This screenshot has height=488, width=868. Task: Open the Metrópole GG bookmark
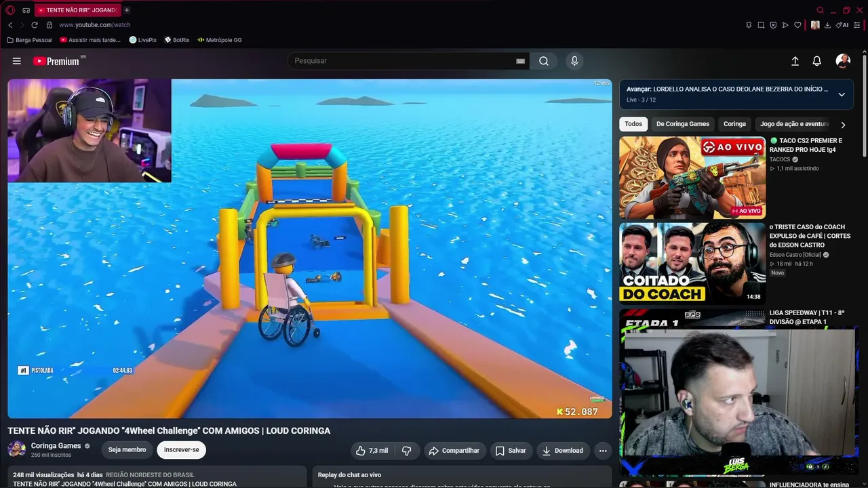[220, 40]
